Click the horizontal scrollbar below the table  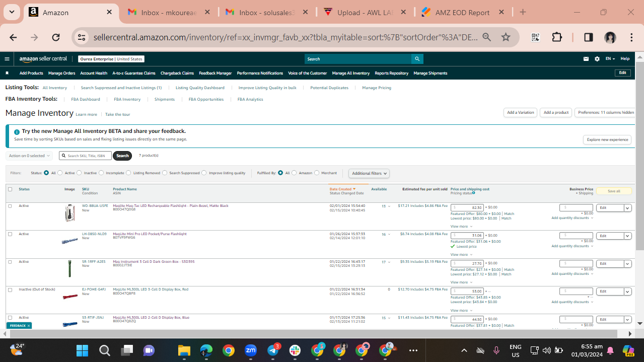tap(312, 334)
